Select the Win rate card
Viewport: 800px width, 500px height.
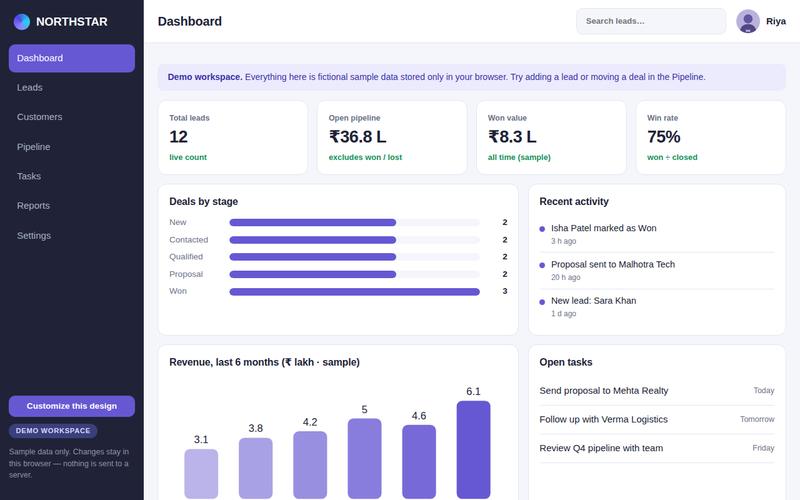point(711,137)
